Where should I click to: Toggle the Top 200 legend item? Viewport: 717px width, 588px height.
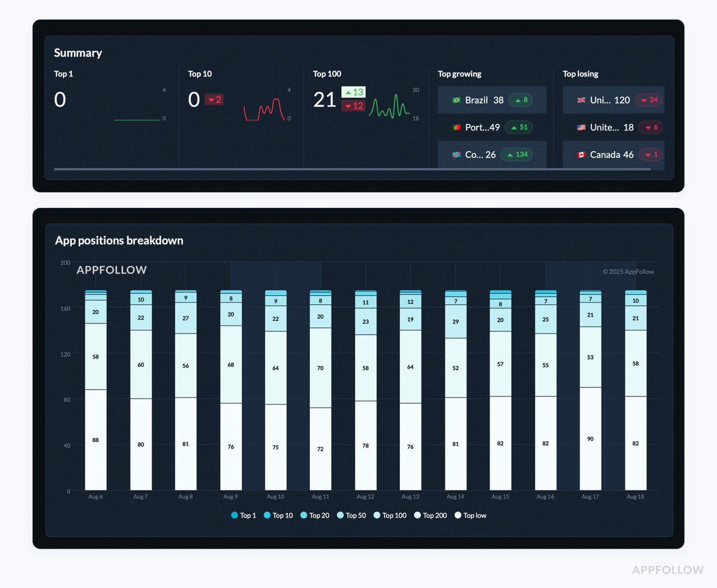tap(431, 515)
